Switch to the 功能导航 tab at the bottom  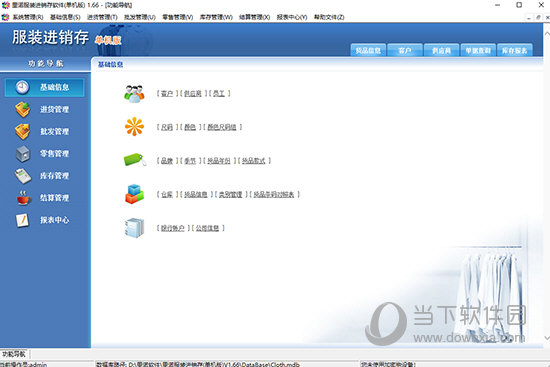[14, 354]
